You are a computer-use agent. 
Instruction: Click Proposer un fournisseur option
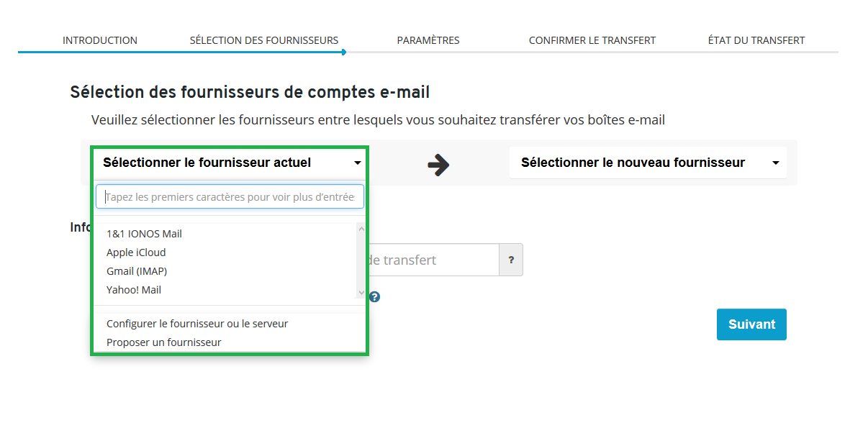(x=164, y=342)
